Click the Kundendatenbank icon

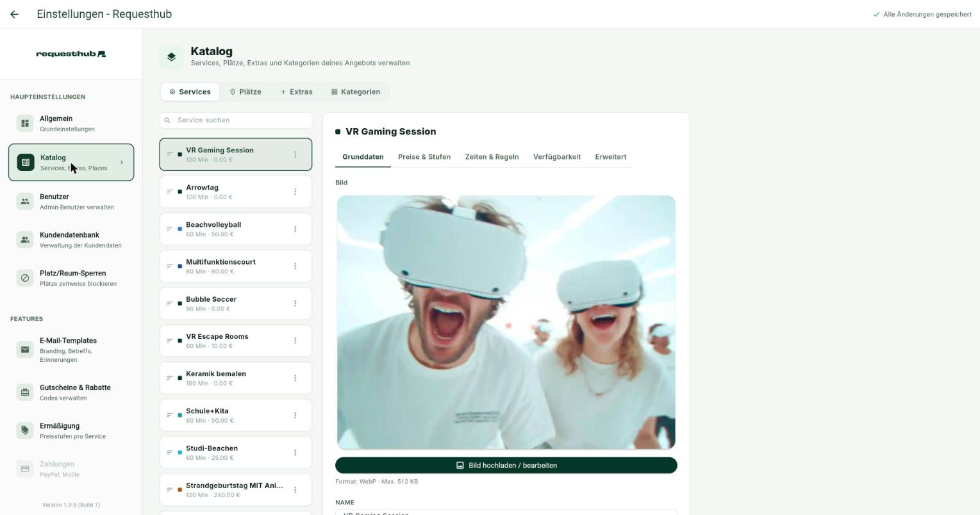coord(25,240)
